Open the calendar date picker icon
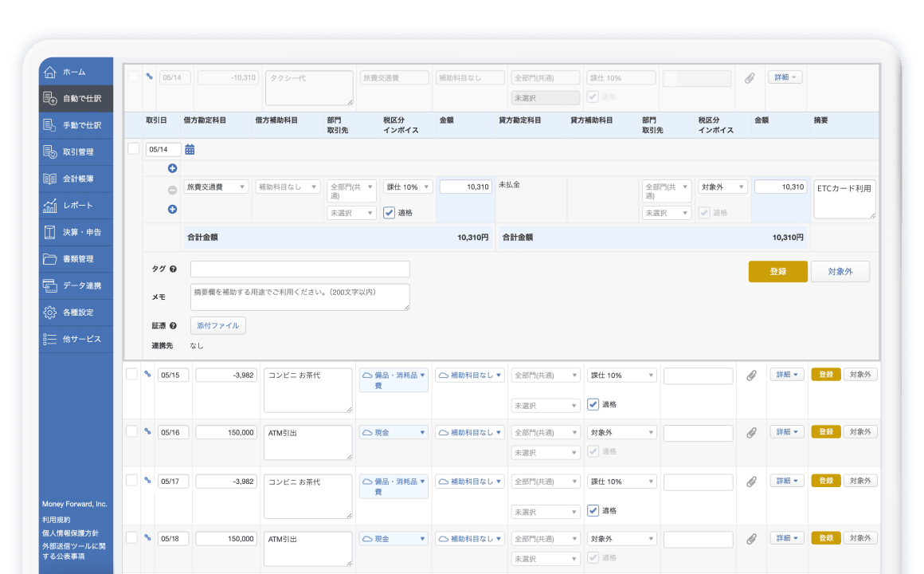Viewport: 924px width, 574px height. [x=190, y=149]
